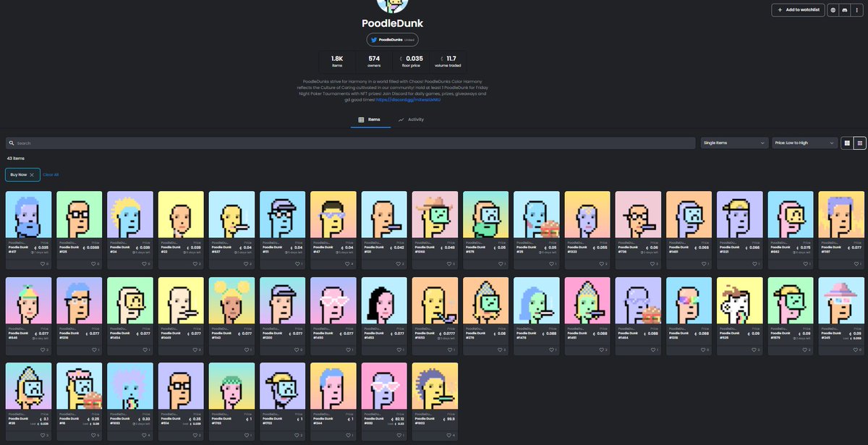The image size is (868, 445).
Task: Switch to the Activity tab
Action: tap(411, 119)
